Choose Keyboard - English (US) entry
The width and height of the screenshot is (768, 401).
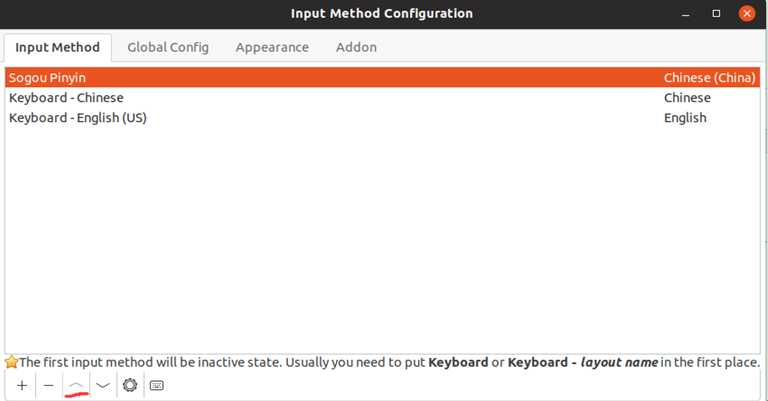tap(383, 118)
